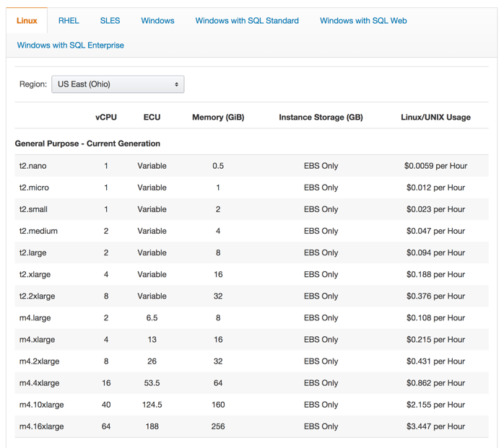Select the m4.10xlarge instance name

[41, 405]
